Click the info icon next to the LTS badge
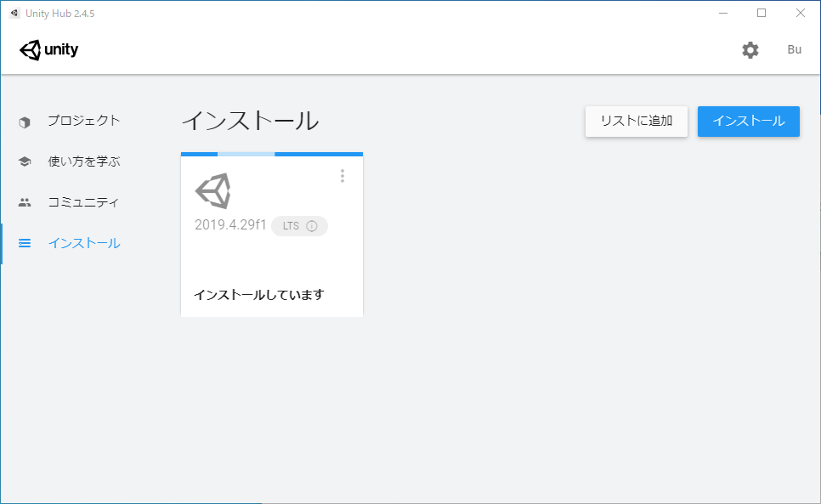Image resolution: width=821 pixels, height=504 pixels. click(312, 225)
